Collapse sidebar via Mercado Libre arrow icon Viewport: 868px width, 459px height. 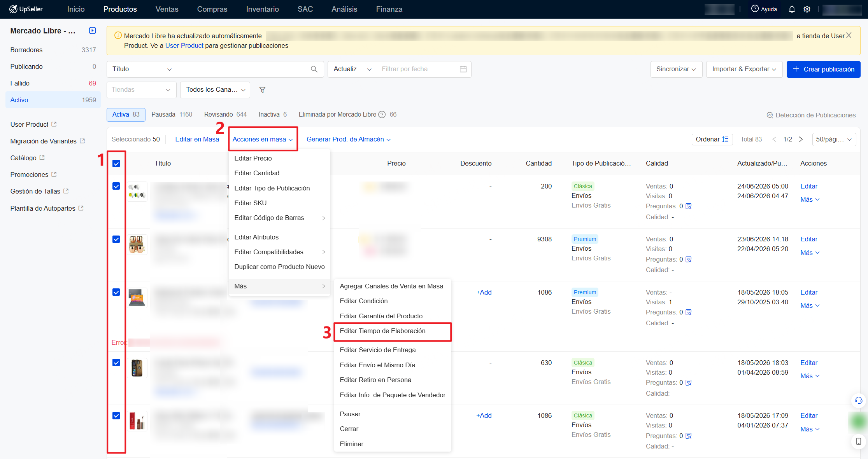92,31
